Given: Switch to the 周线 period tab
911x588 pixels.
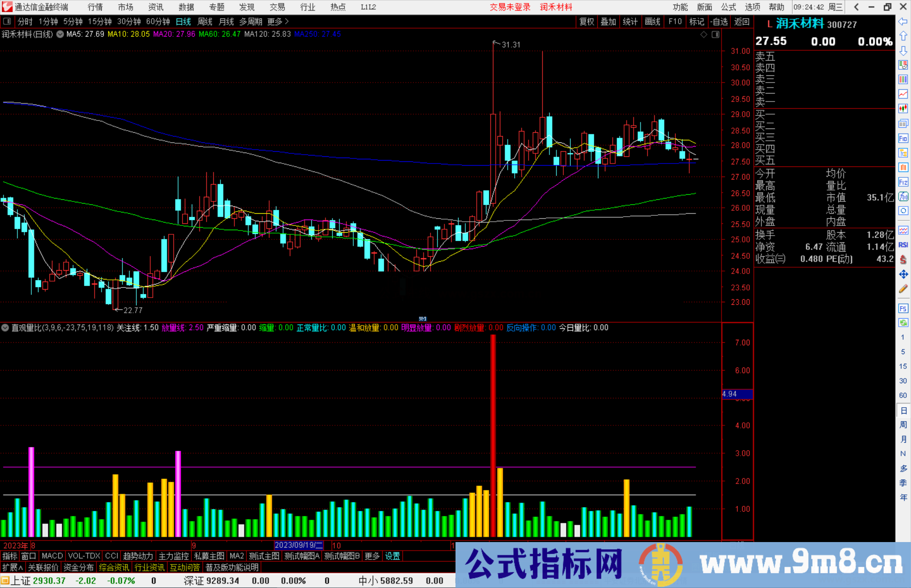Looking at the screenshot, I should [x=205, y=21].
